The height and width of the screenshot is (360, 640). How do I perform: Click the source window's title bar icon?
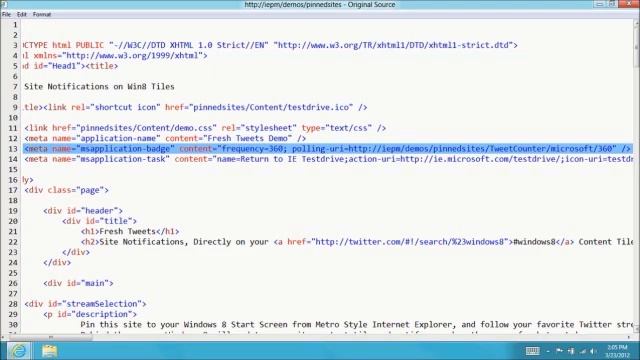4,4
